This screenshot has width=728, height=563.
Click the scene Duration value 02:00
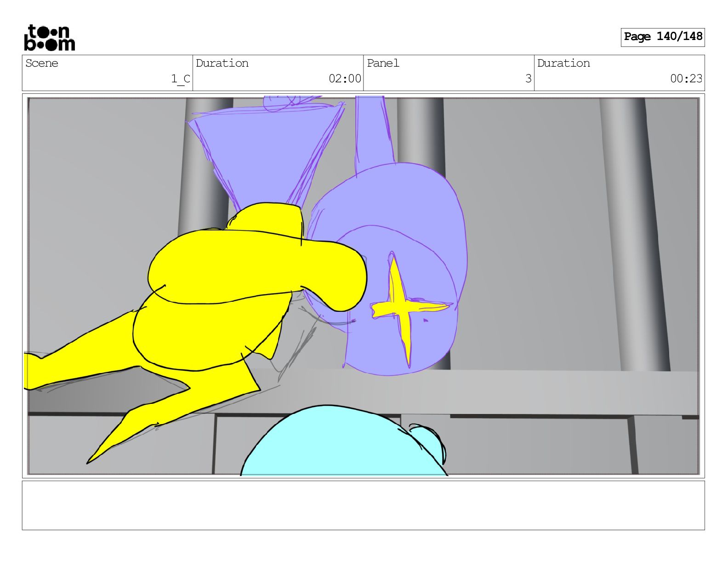click(345, 79)
